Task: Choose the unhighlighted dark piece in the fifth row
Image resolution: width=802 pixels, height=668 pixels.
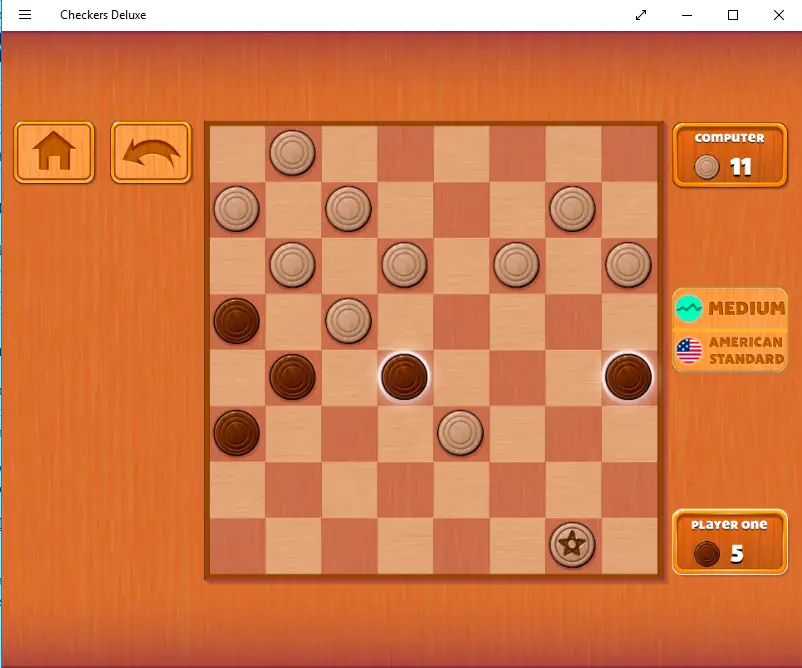Action: [292, 377]
